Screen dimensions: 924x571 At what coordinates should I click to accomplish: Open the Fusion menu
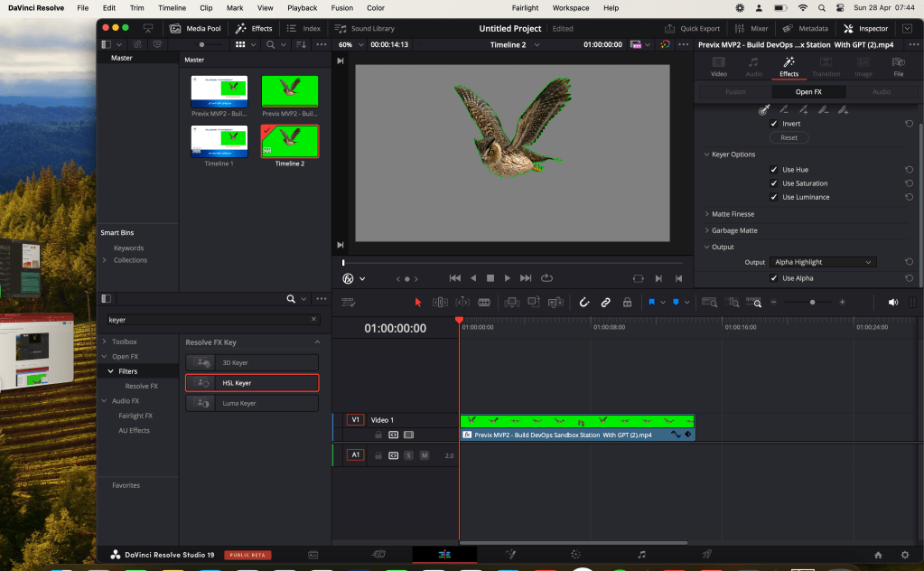[341, 7]
